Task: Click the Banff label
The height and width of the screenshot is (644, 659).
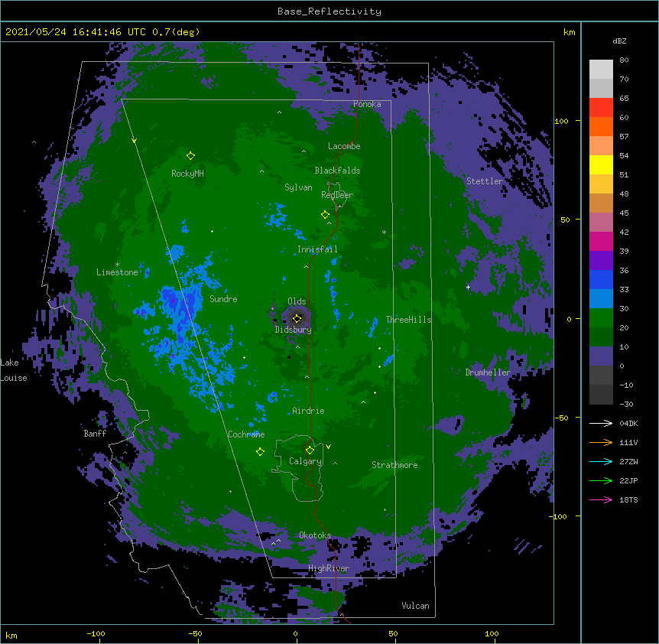Action: point(95,434)
